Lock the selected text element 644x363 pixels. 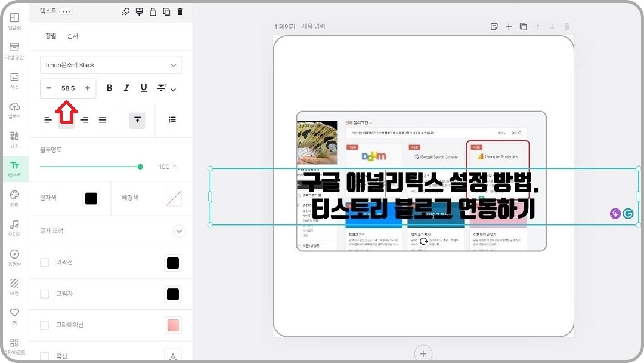click(x=153, y=11)
